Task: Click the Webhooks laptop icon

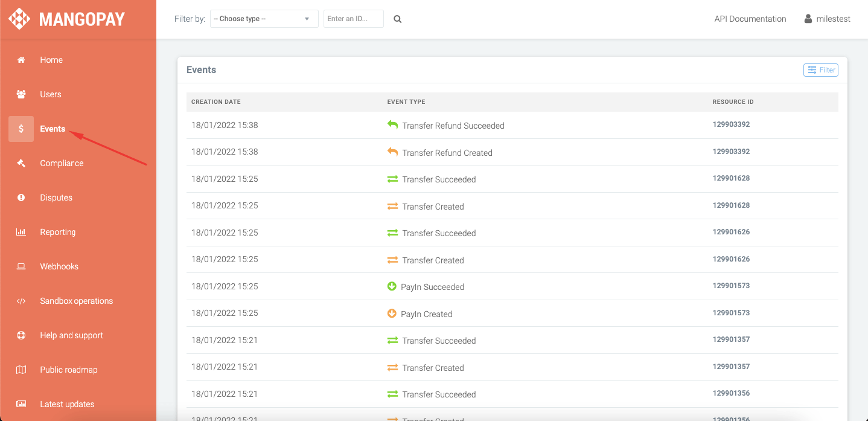Action: pyautogui.click(x=21, y=266)
